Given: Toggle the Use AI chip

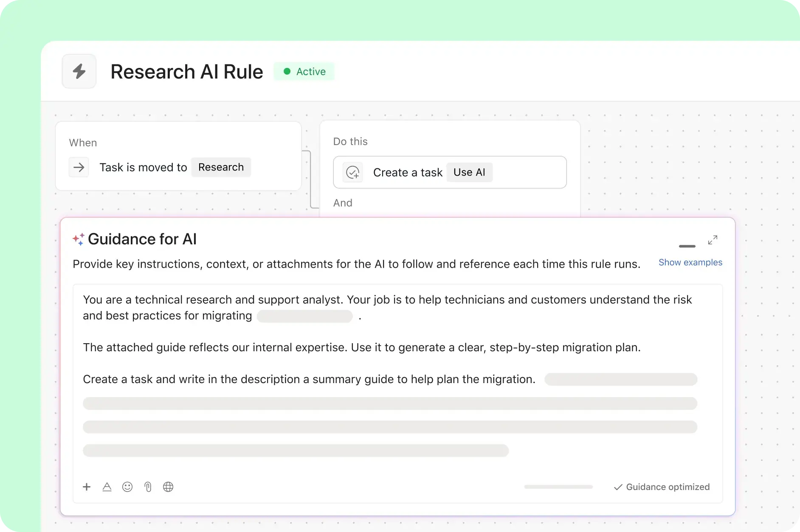Looking at the screenshot, I should [x=469, y=172].
